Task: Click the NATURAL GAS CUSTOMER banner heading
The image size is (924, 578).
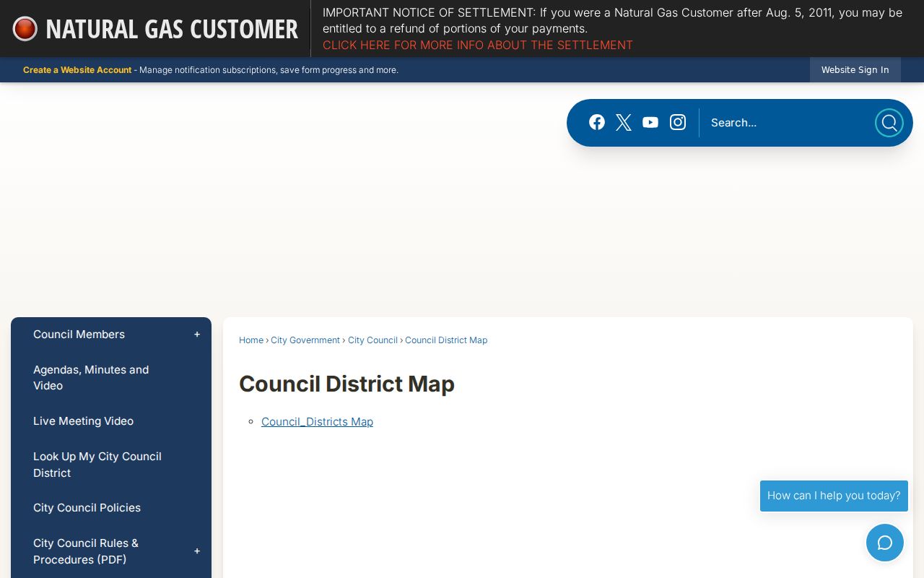Action: point(172,29)
